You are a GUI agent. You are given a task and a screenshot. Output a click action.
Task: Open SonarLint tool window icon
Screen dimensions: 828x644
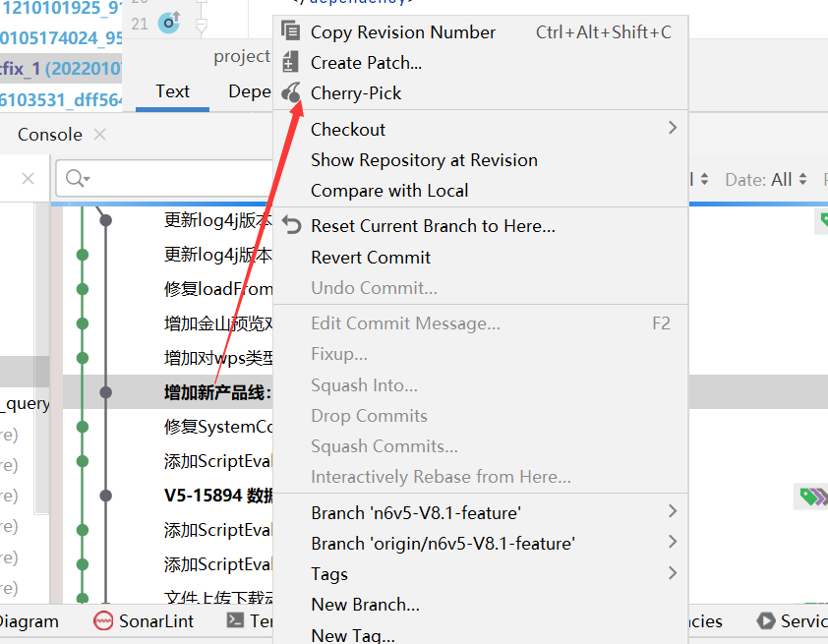tap(103, 620)
